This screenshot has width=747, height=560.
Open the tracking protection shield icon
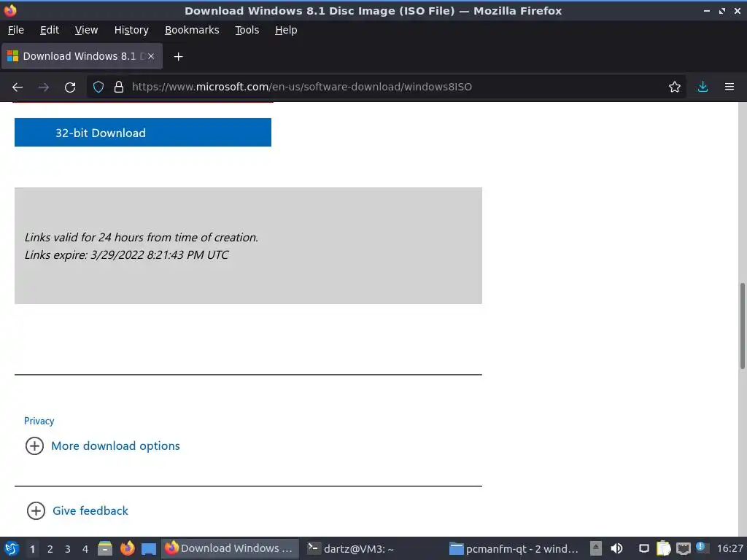pyautogui.click(x=98, y=87)
